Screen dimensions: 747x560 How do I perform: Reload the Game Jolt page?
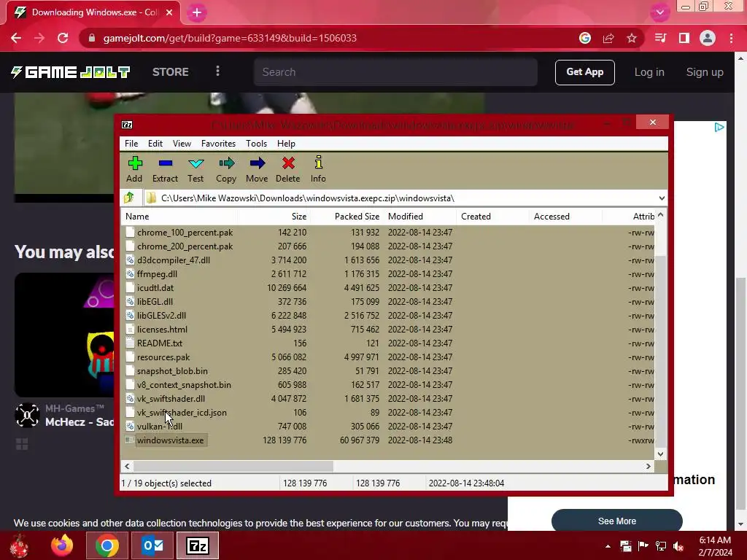click(x=63, y=38)
